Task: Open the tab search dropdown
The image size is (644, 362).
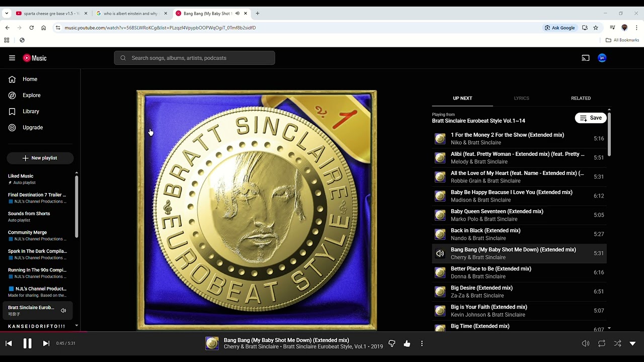Action: [x=7, y=14]
